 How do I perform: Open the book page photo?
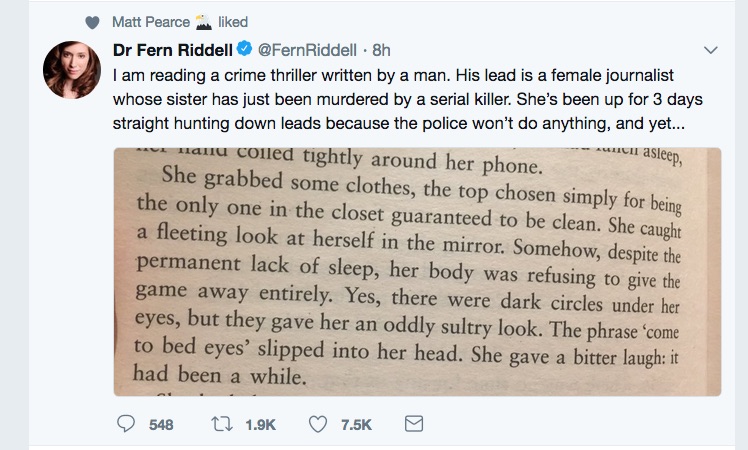pyautogui.click(x=417, y=271)
